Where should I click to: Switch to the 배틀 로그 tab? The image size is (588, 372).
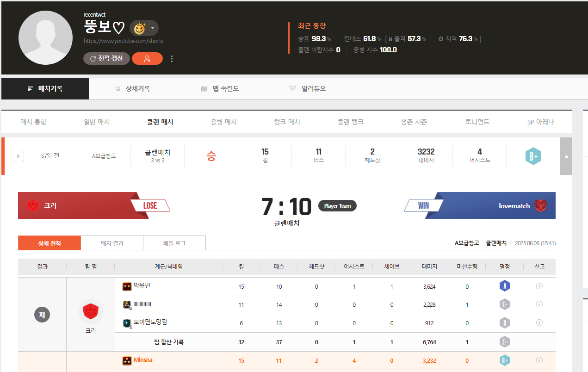coord(174,243)
